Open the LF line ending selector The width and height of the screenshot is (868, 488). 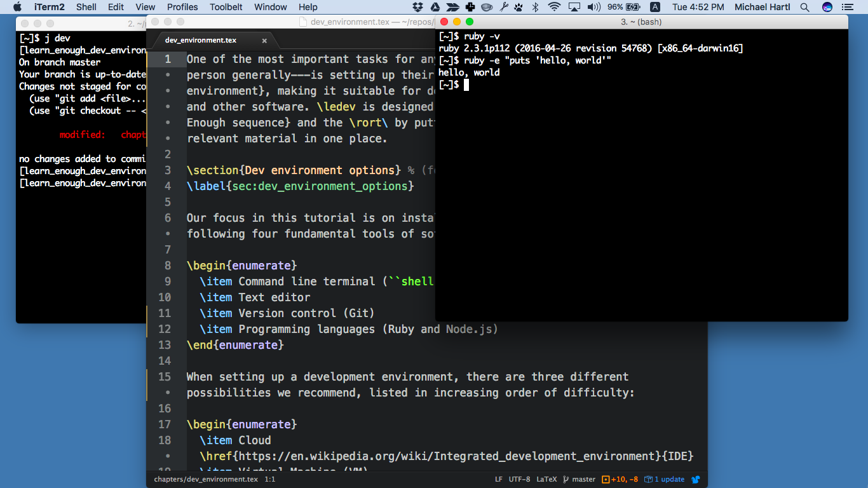[499, 480]
